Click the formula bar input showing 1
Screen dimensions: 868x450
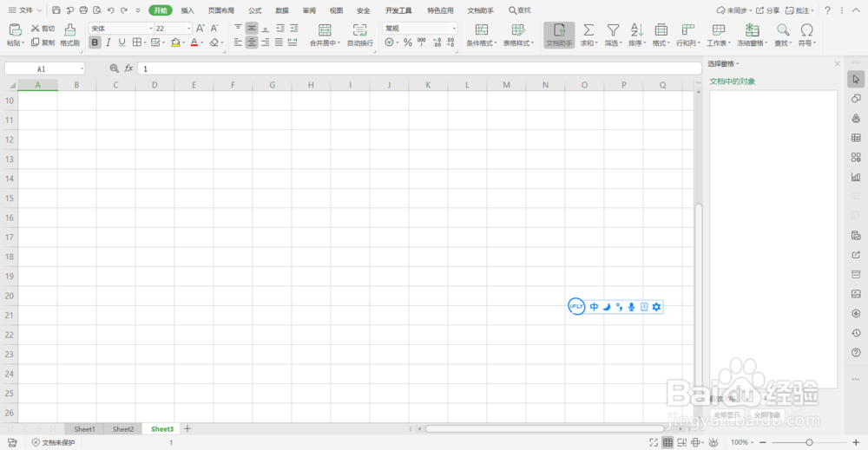(x=419, y=68)
